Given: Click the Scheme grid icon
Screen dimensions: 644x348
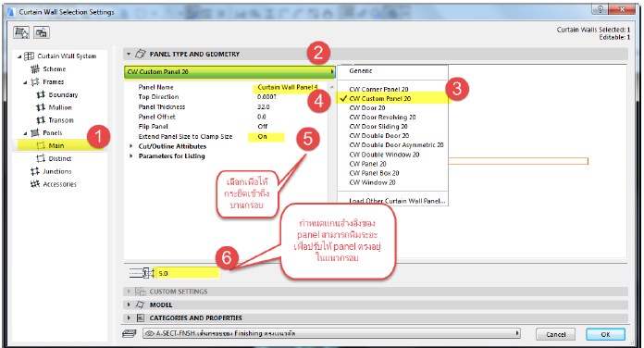Looking at the screenshot, I should coord(35,69).
